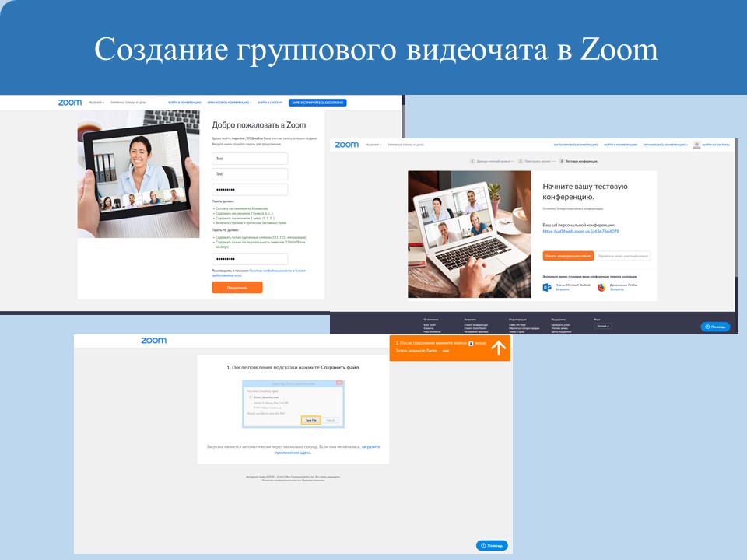Expand Решения dropdown on test conference page
The height and width of the screenshot is (560, 747).
pos(373,145)
